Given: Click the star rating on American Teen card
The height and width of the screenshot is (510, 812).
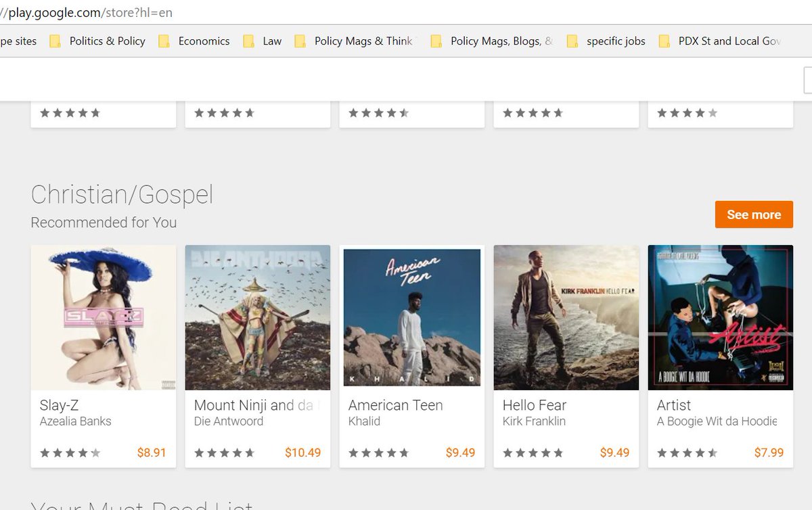Looking at the screenshot, I should point(379,453).
